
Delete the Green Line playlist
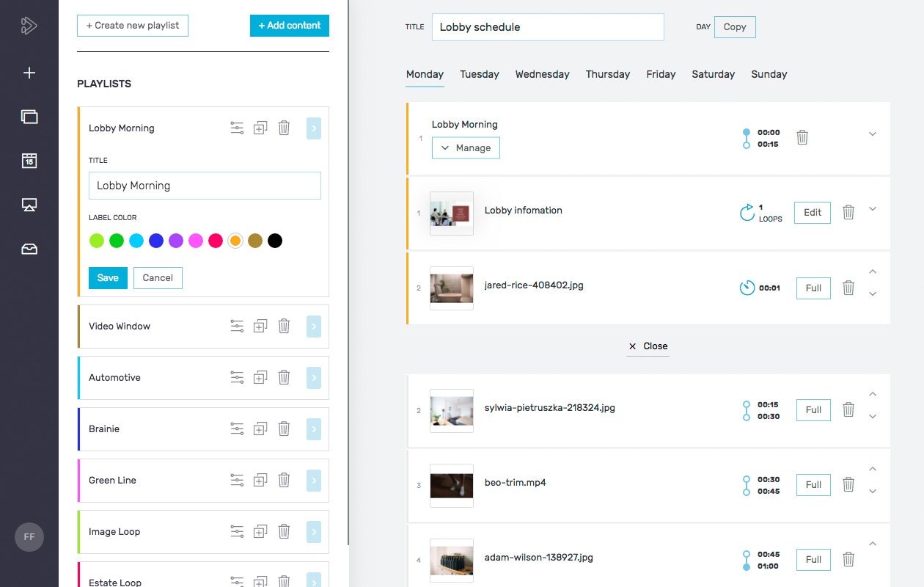[x=285, y=481]
